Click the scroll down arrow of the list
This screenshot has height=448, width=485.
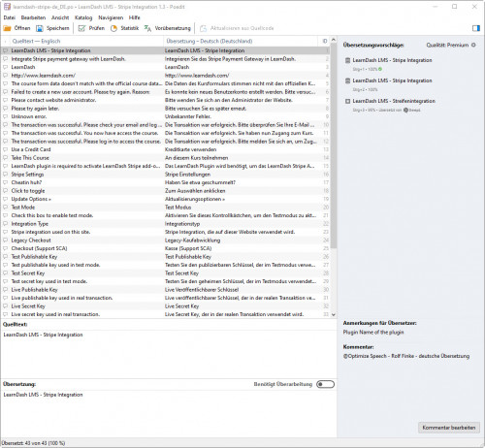point(334,314)
